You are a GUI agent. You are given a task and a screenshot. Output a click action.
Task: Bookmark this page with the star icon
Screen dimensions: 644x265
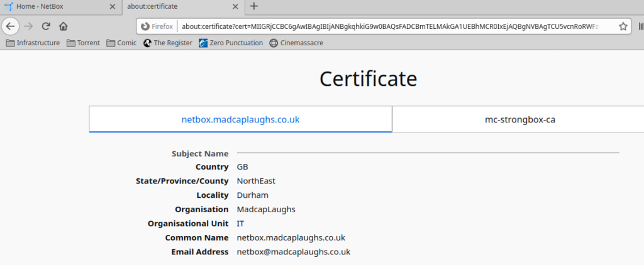[x=623, y=26]
